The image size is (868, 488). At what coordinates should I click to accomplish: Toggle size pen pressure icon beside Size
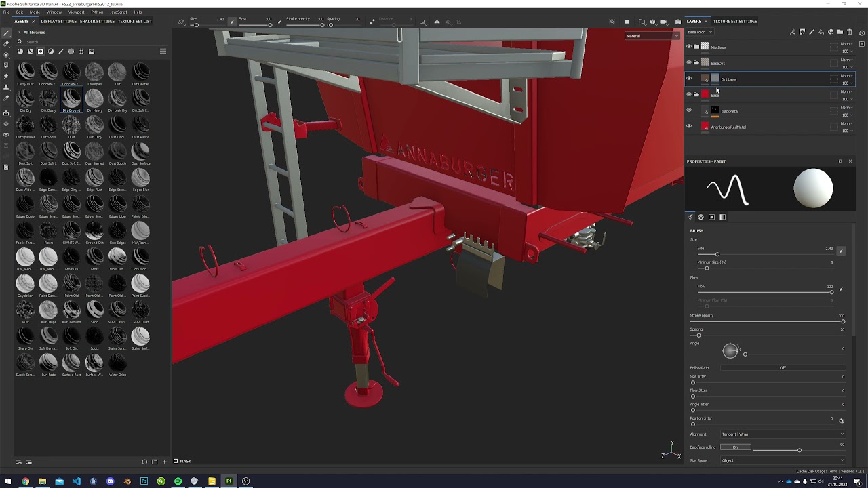[841, 251]
